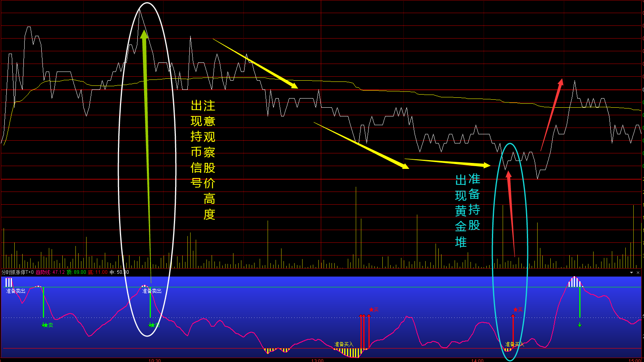Viewport: 644px width, 362px height.
Task: Open the indicator panel dropdown arrow
Action: pos(631,273)
